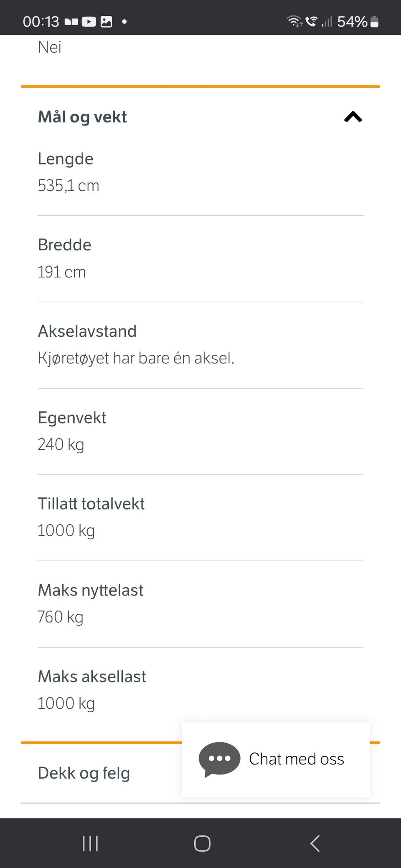Tap the Mål og vekt section heading

(x=82, y=117)
